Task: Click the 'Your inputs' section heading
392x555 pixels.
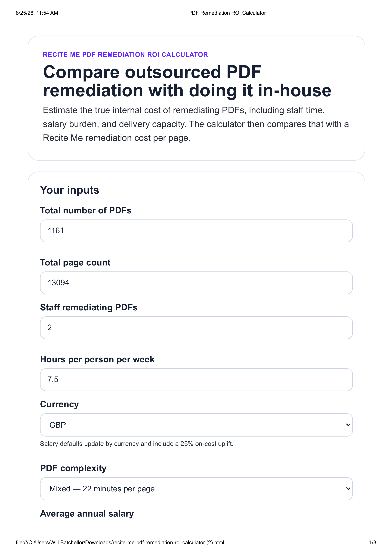Action: click(x=70, y=190)
